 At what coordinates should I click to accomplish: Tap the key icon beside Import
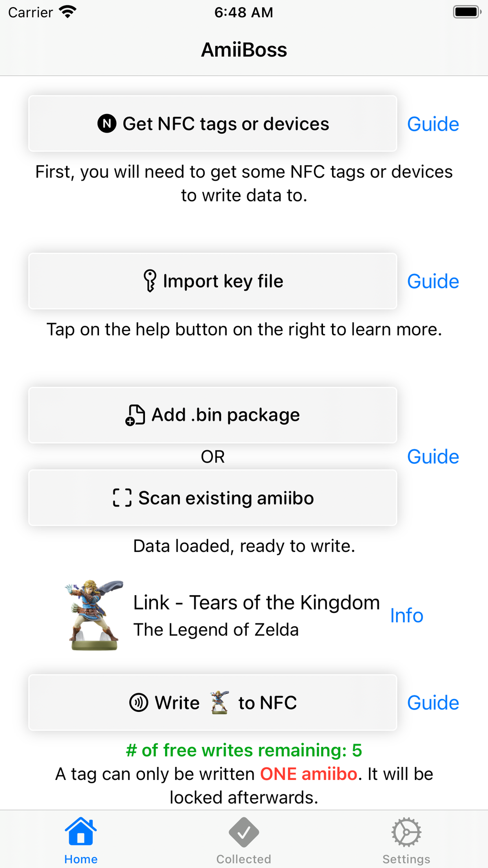point(150,281)
